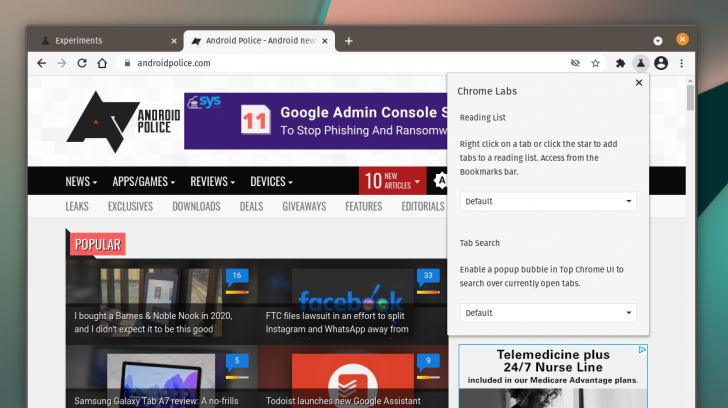Bookmark this page with the star icon

point(596,63)
